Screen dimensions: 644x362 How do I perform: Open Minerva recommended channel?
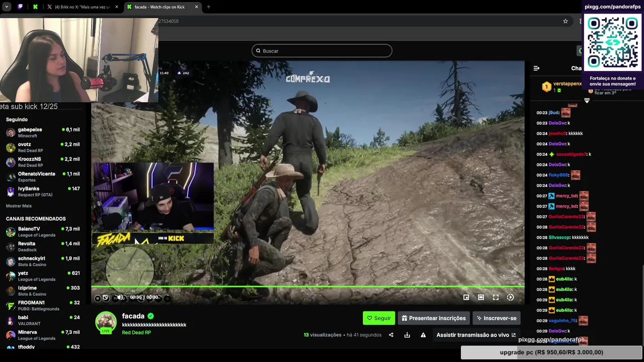[43, 335]
